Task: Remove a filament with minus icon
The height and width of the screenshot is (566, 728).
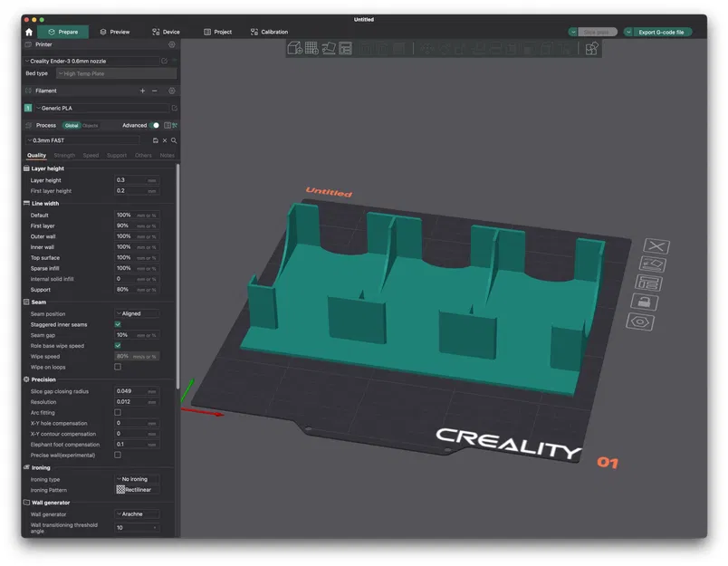Action: point(155,91)
